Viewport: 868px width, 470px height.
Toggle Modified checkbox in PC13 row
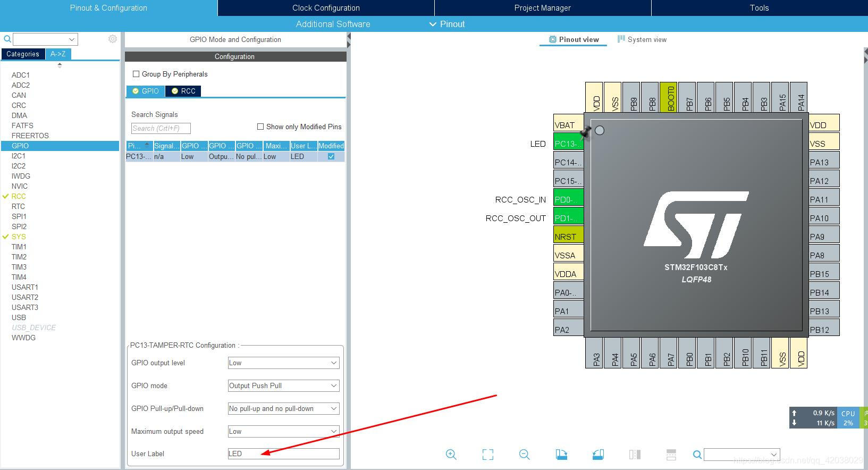[331, 156]
